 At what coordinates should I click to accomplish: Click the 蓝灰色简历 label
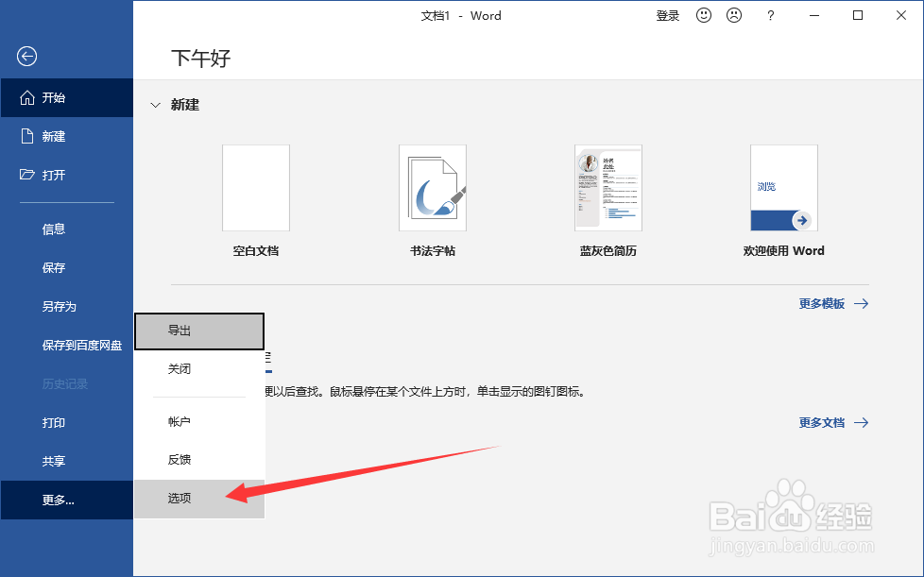click(x=608, y=251)
